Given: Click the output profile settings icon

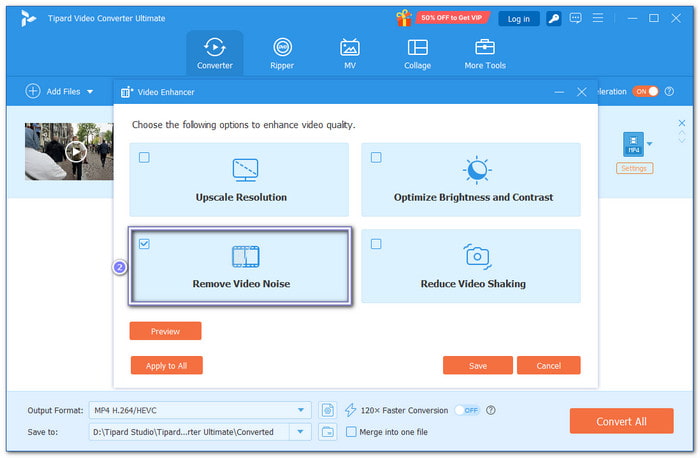Looking at the screenshot, I should coord(328,410).
